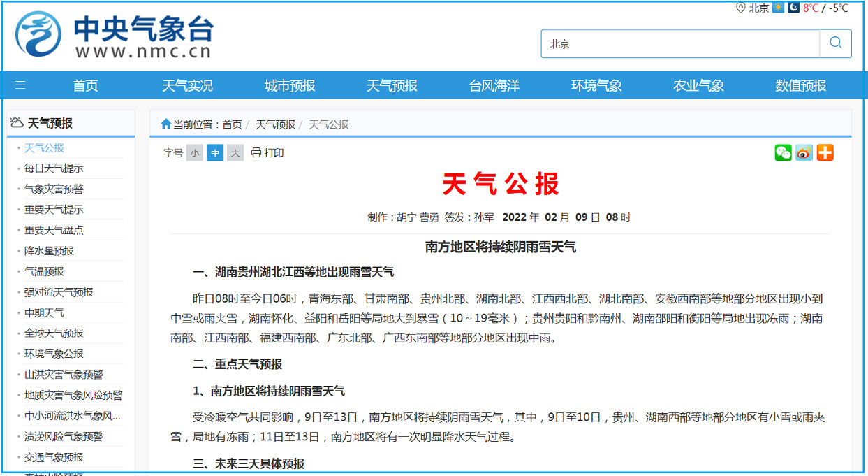Set font size to medium (中)
868x476 pixels.
click(215, 153)
